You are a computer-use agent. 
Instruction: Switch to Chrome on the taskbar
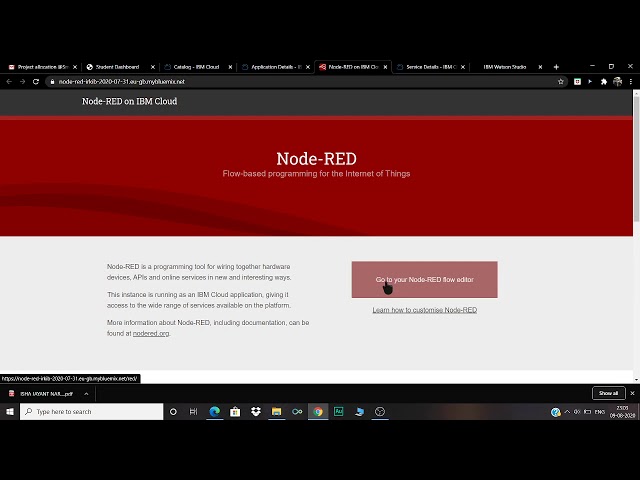(318, 411)
